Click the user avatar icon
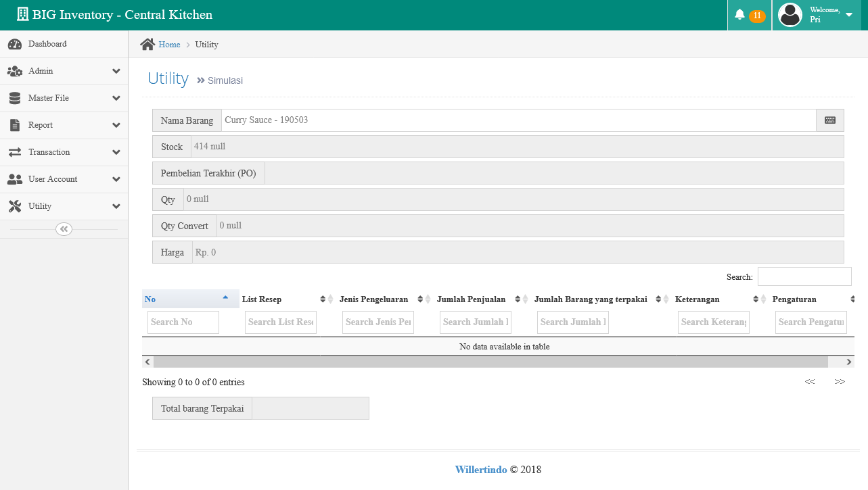The width and height of the screenshot is (868, 490). click(790, 15)
